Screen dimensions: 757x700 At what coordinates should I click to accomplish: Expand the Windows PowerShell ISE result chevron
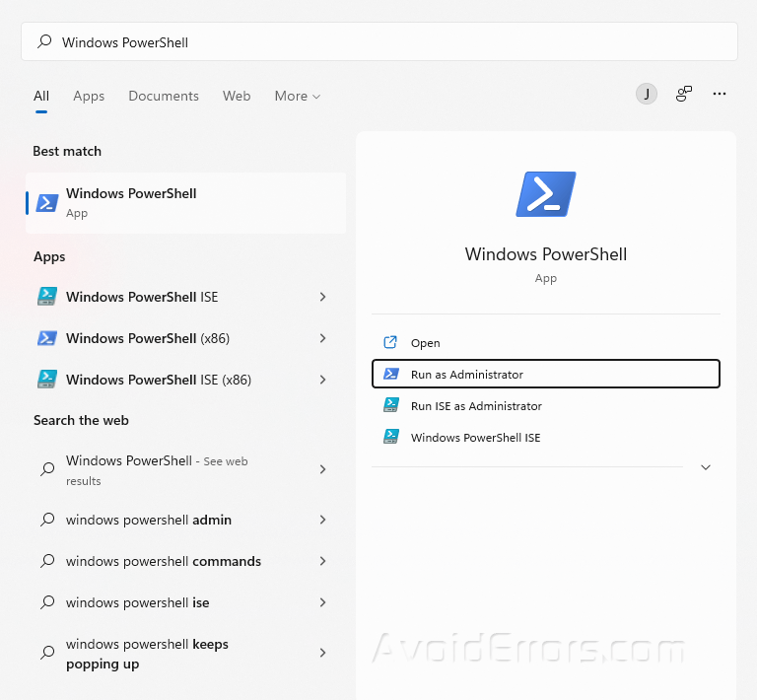[x=323, y=297]
